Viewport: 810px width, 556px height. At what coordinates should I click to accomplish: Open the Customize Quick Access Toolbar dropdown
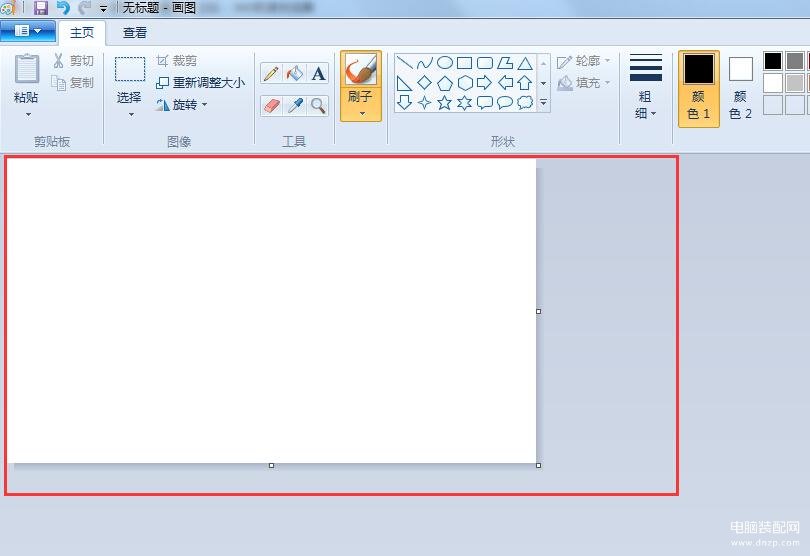(103, 9)
